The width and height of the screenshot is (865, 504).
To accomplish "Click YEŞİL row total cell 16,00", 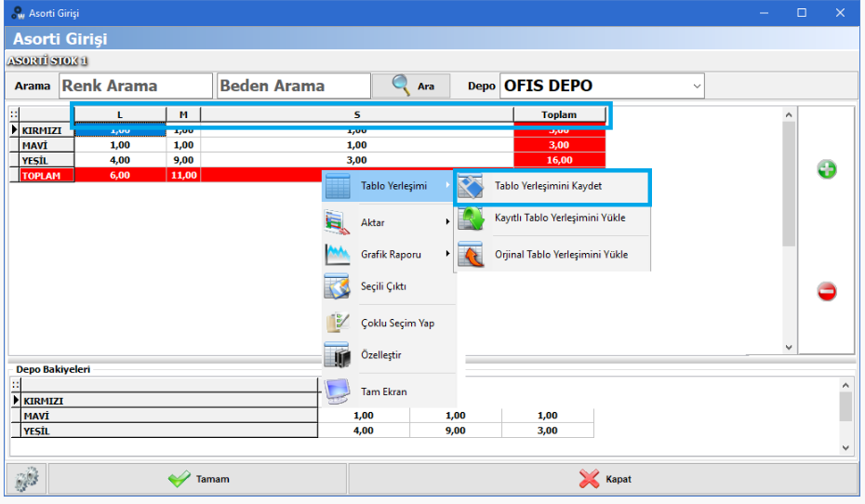I will click(x=559, y=160).
